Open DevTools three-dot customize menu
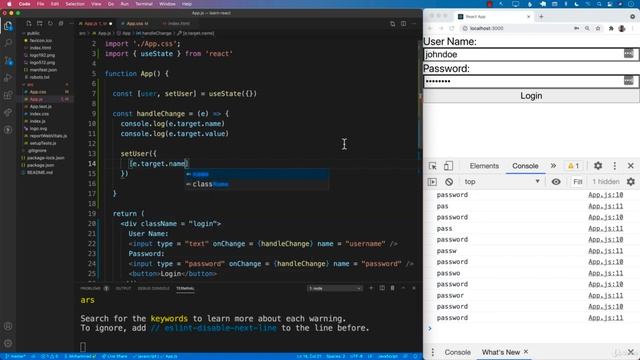Image resolution: width=640 pixels, height=360 pixels. click(615, 166)
